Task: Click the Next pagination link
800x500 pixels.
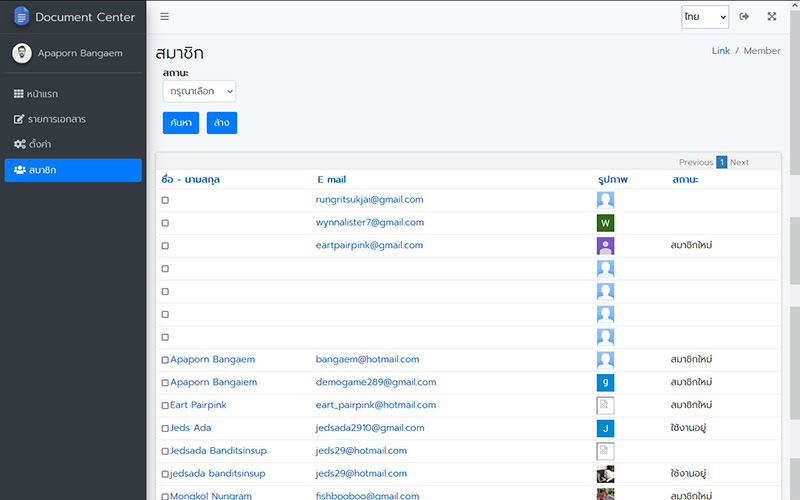Action: pyautogui.click(x=739, y=162)
